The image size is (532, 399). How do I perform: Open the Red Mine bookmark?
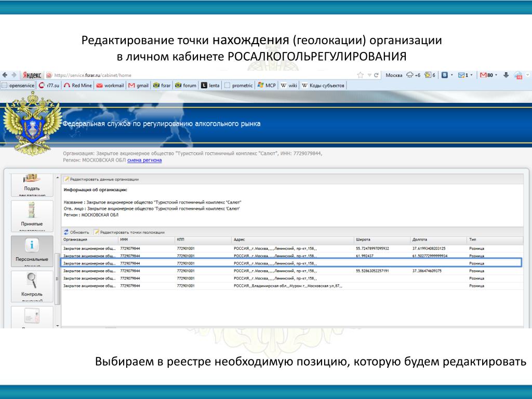click(x=78, y=86)
